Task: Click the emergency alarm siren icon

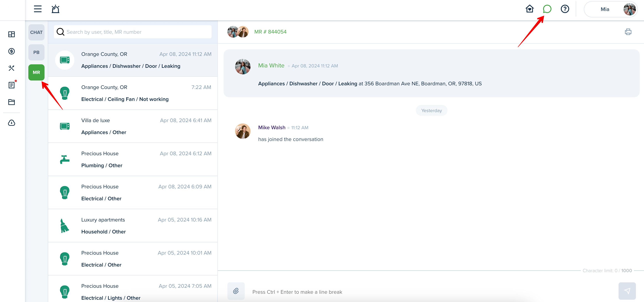Action: pyautogui.click(x=55, y=9)
